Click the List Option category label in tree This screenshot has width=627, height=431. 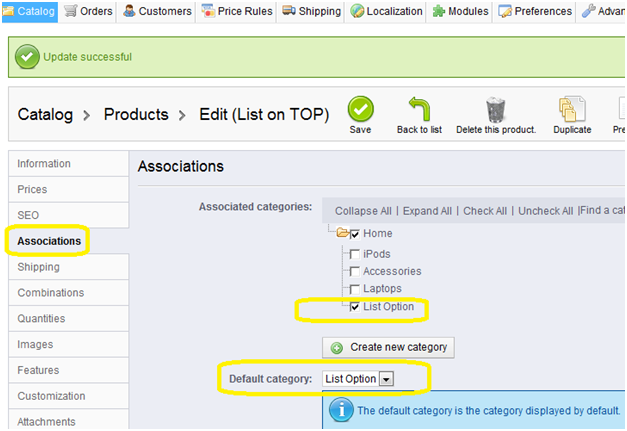[x=388, y=306]
